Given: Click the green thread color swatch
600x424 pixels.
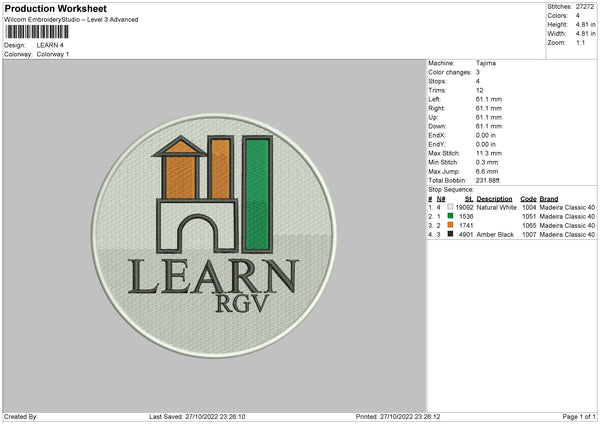Looking at the screenshot, I should pyautogui.click(x=450, y=216).
